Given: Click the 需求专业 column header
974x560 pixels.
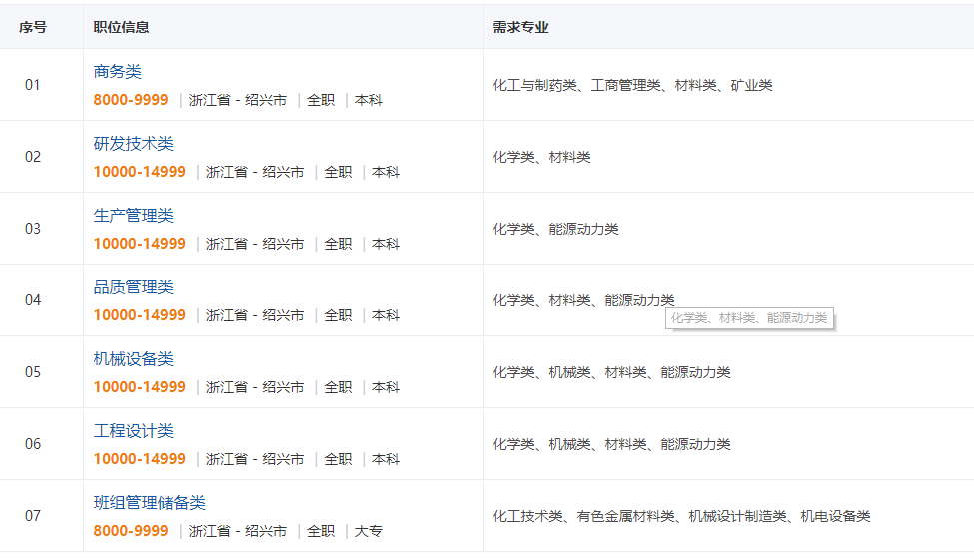Looking at the screenshot, I should tap(520, 27).
